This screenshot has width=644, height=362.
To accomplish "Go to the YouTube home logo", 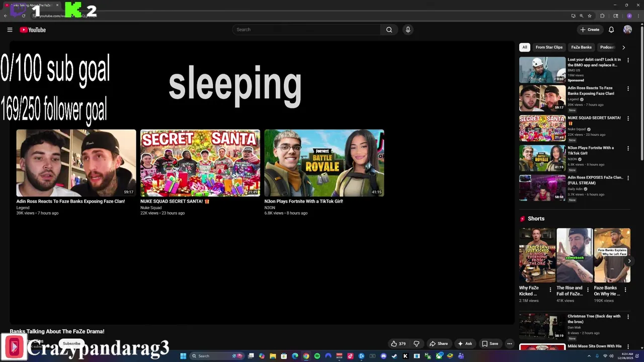I will click(33, 30).
